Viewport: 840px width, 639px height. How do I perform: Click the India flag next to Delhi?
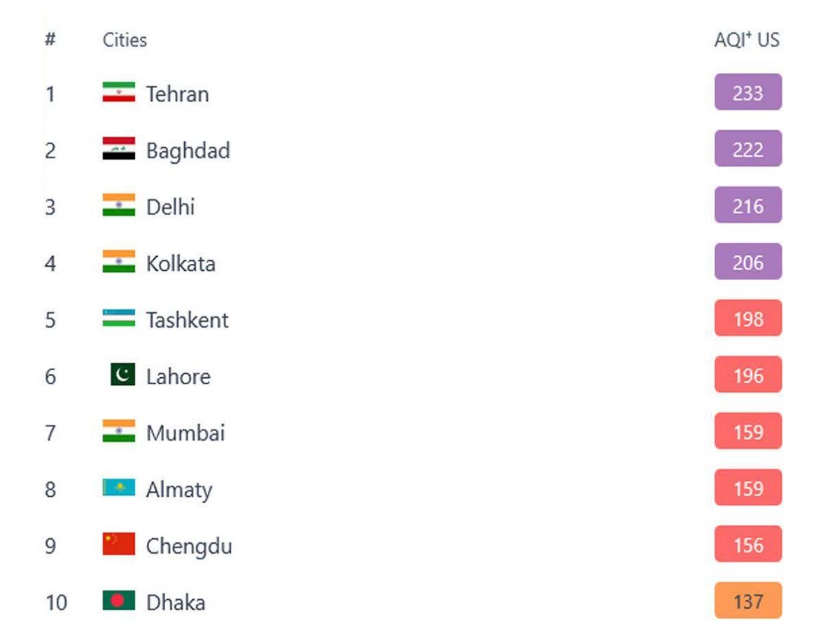(x=118, y=206)
